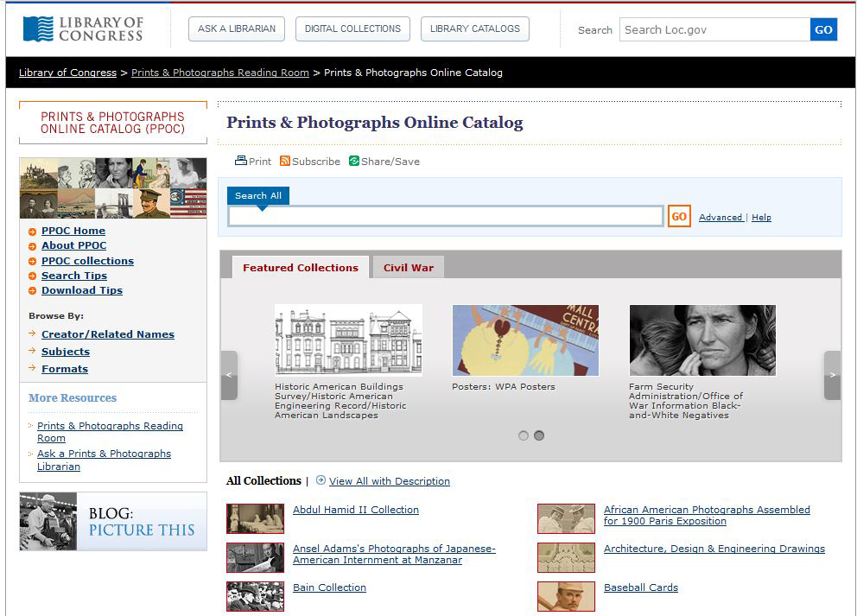The height and width of the screenshot is (616, 857).
Task: Open Farm Security Administration photo thumbnail
Action: (x=702, y=340)
